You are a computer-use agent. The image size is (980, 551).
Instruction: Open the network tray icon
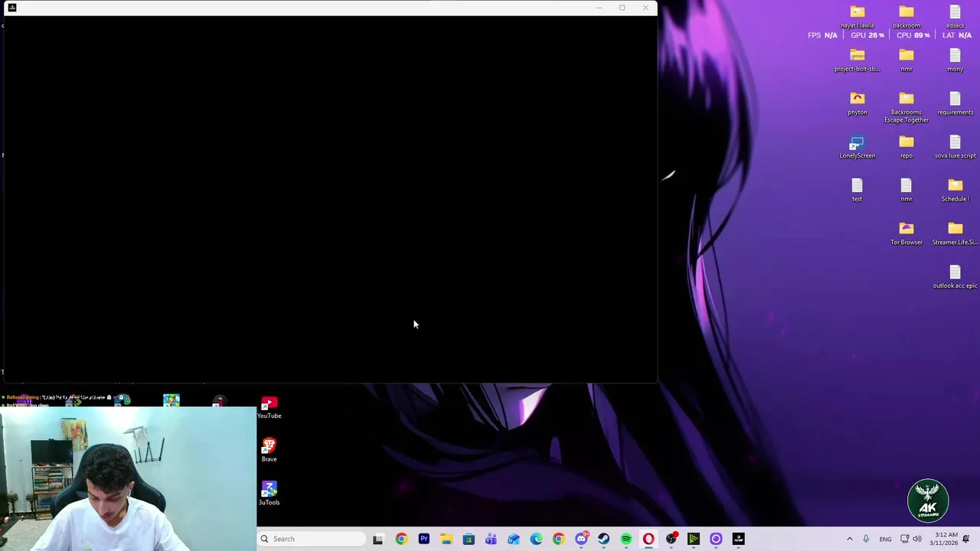coord(904,539)
